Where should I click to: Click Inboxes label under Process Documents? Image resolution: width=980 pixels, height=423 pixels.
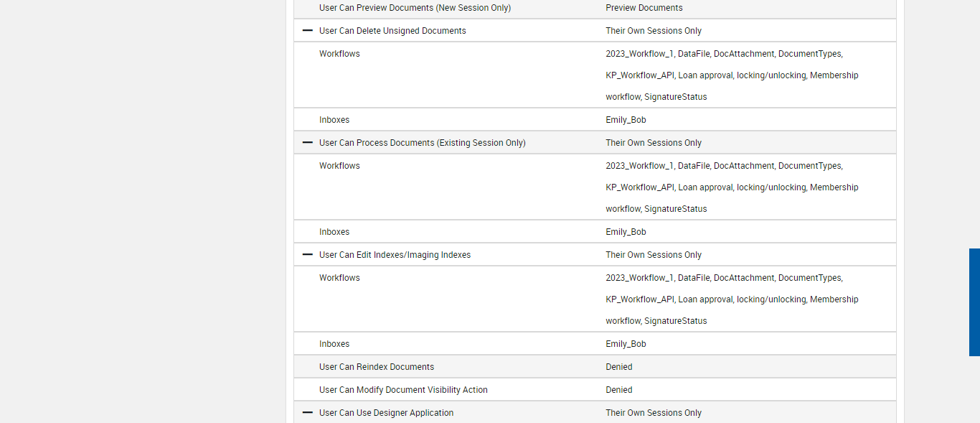[334, 232]
